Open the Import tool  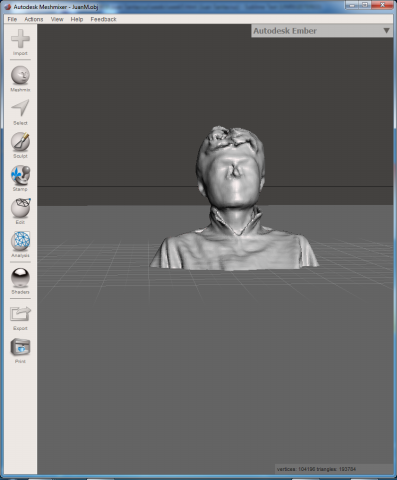point(20,42)
